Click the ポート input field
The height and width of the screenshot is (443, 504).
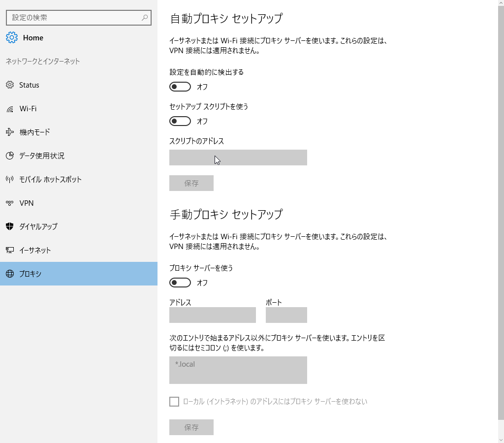[x=286, y=315]
